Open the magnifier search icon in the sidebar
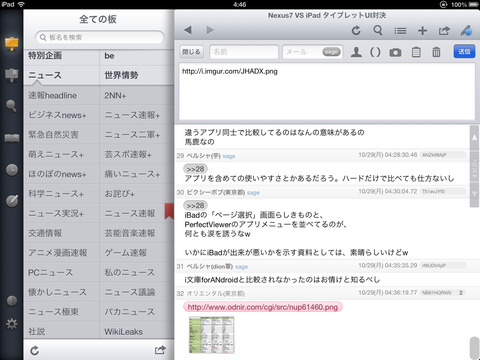This screenshot has width=480, height=360. (x=11, y=106)
